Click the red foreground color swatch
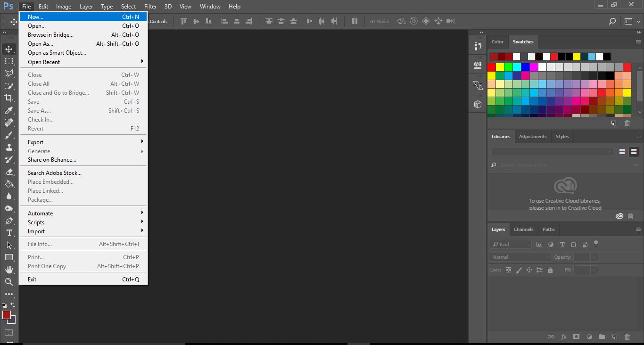Viewport: 644px width, 345px height. tap(7, 315)
